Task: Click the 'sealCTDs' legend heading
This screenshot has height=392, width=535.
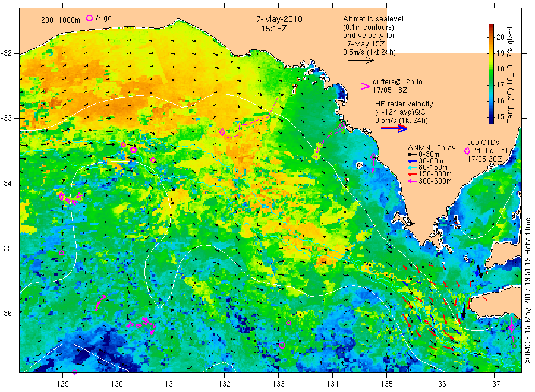Action: pos(483,143)
